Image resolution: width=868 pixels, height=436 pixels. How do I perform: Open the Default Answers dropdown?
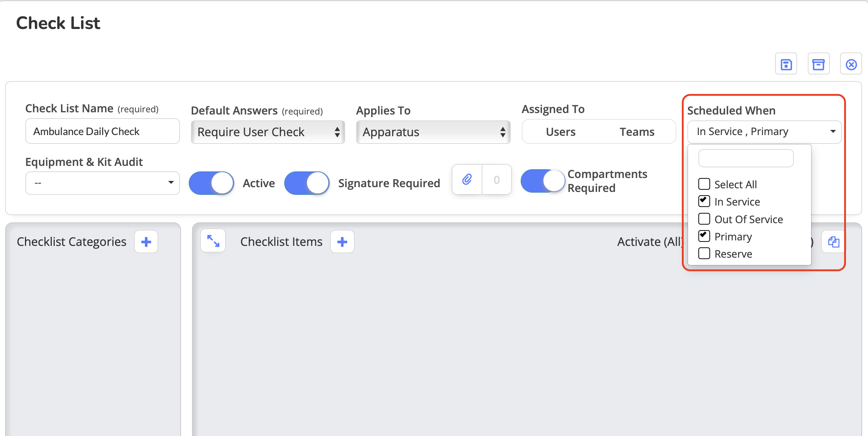point(268,132)
